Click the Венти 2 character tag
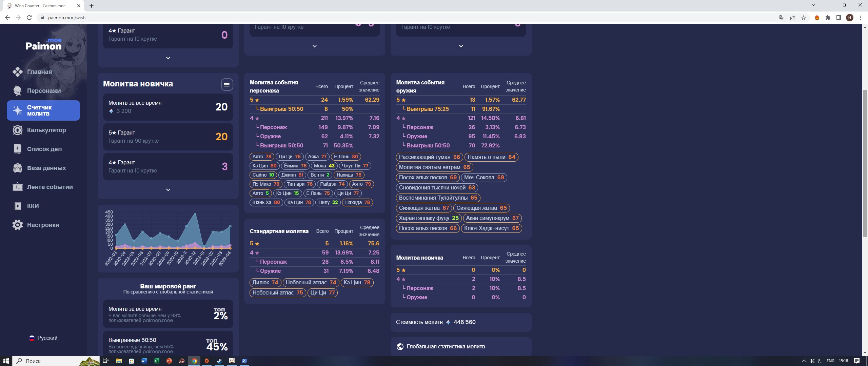868x366 pixels. point(320,175)
